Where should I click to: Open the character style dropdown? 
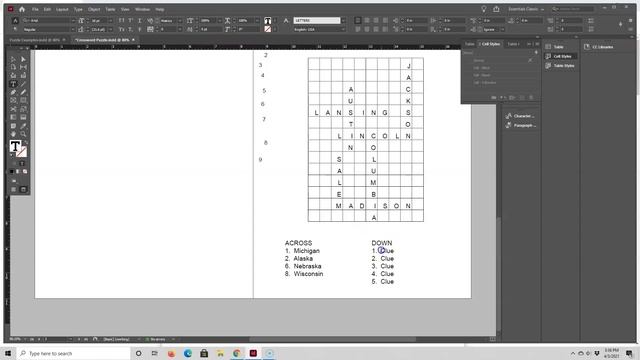point(343,20)
